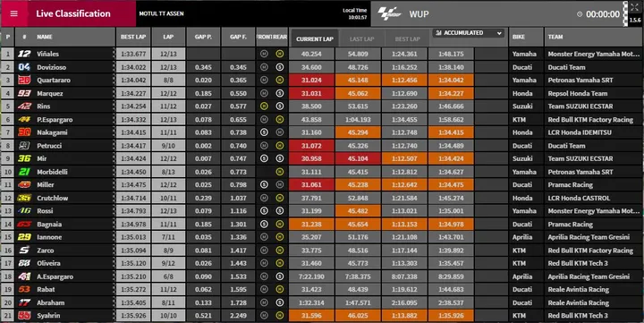Click Morbidelli's number 21 badge
The height and width of the screenshot is (323, 644).
pyautogui.click(x=24, y=172)
